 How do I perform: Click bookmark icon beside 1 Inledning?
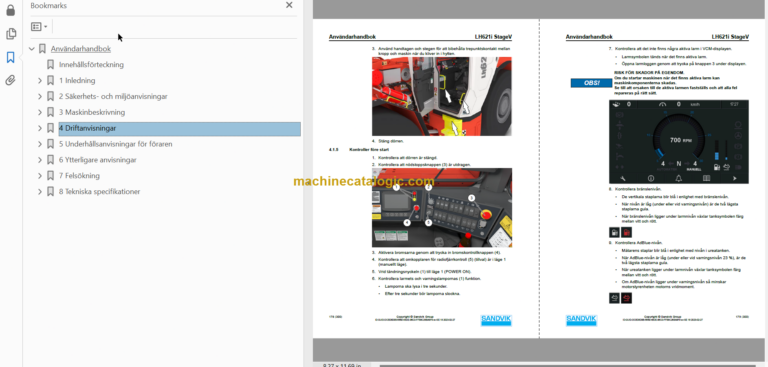coord(50,80)
